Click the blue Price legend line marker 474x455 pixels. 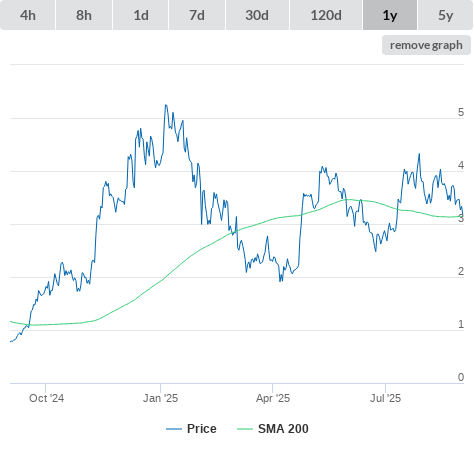[x=174, y=429]
